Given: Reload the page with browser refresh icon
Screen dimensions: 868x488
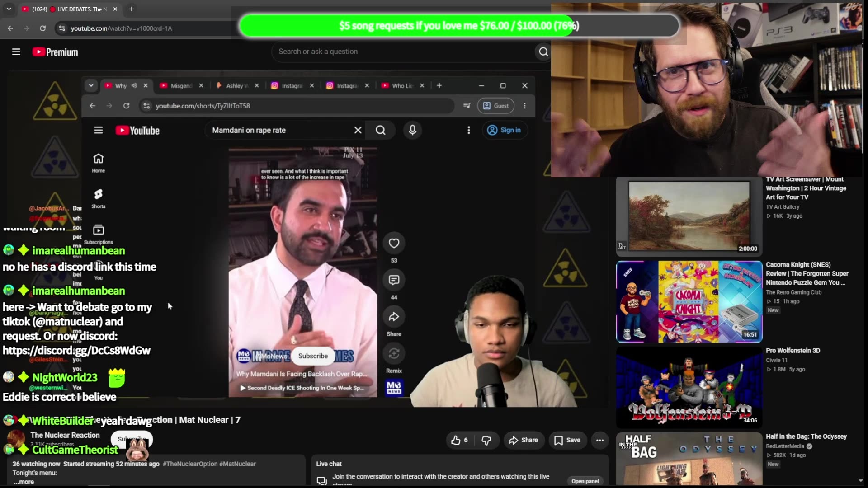Looking at the screenshot, I should (42, 28).
